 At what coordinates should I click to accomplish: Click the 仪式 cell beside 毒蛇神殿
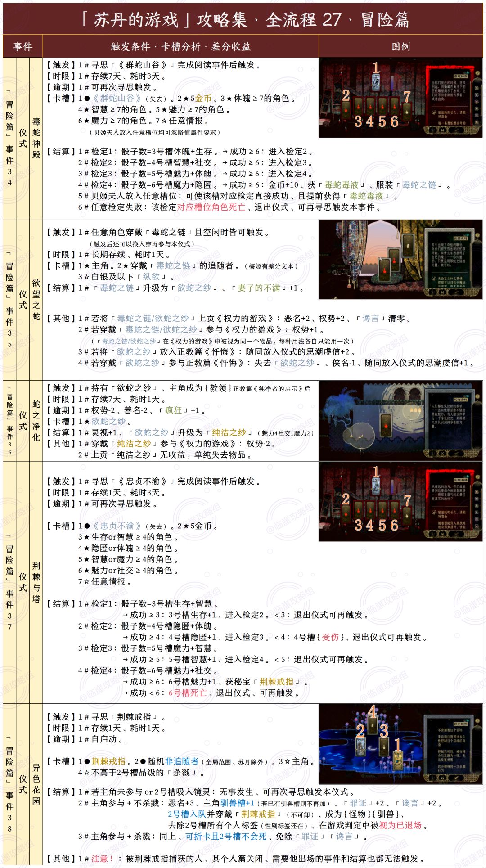tap(23, 138)
